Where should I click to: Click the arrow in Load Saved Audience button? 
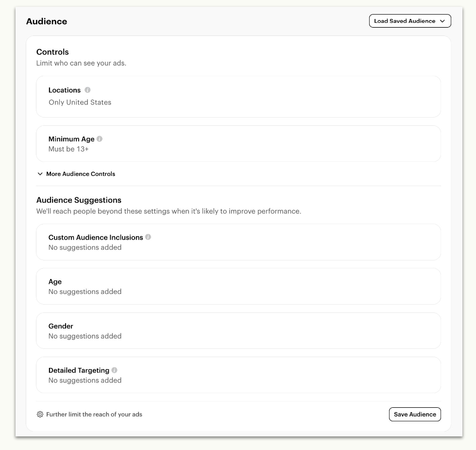tap(442, 21)
